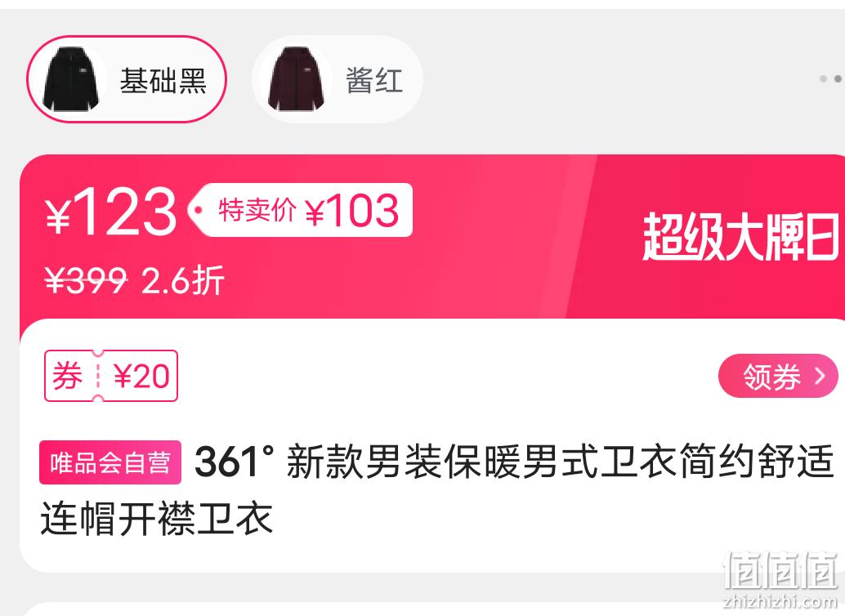Tap the ¥123 current price
Image resolution: width=845 pixels, height=616 pixels.
pyautogui.click(x=111, y=212)
